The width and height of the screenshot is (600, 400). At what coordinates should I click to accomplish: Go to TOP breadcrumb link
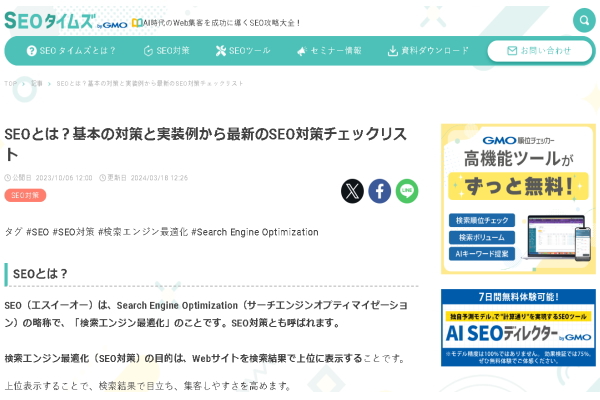click(10, 83)
